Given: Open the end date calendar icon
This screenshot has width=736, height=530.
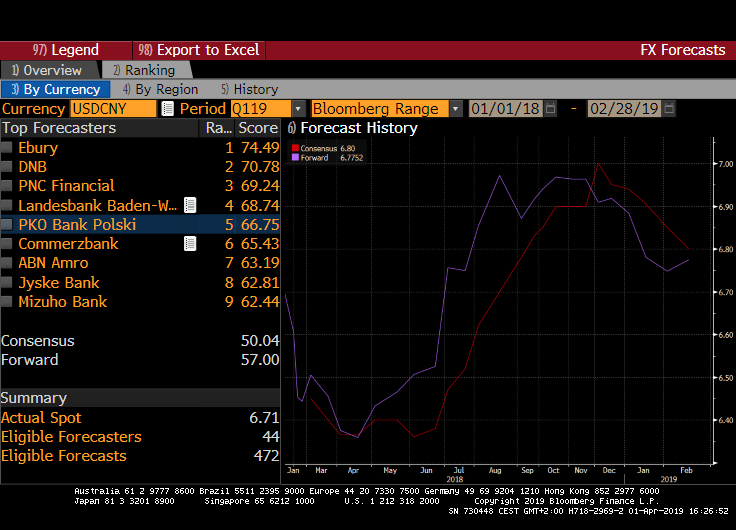Looking at the screenshot, I should point(669,109).
